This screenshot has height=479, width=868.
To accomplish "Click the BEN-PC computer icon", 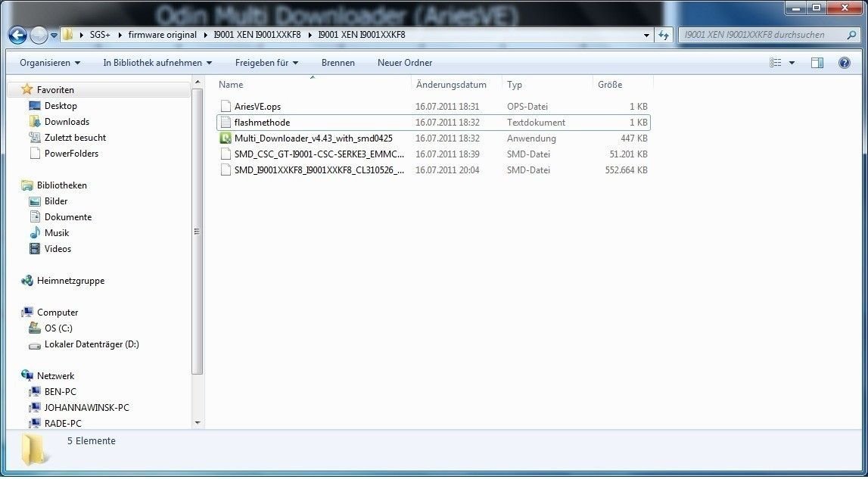I will (35, 391).
